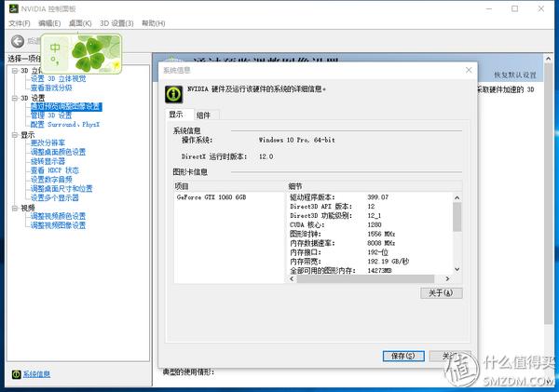
Task: Open the 编辑(E) menu
Action: (x=49, y=23)
